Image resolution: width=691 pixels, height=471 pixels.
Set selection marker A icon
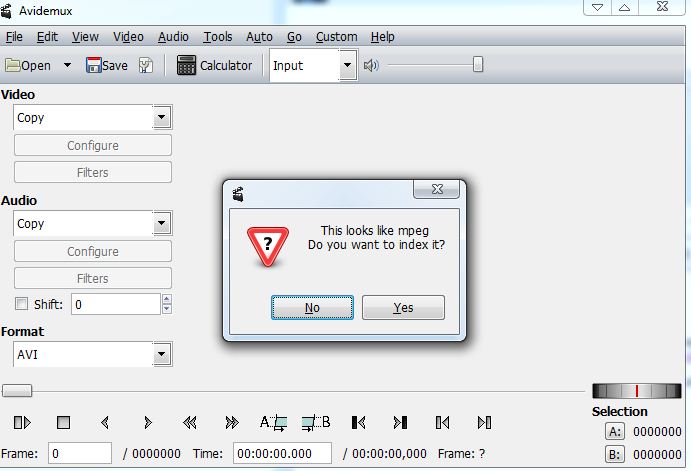273,423
